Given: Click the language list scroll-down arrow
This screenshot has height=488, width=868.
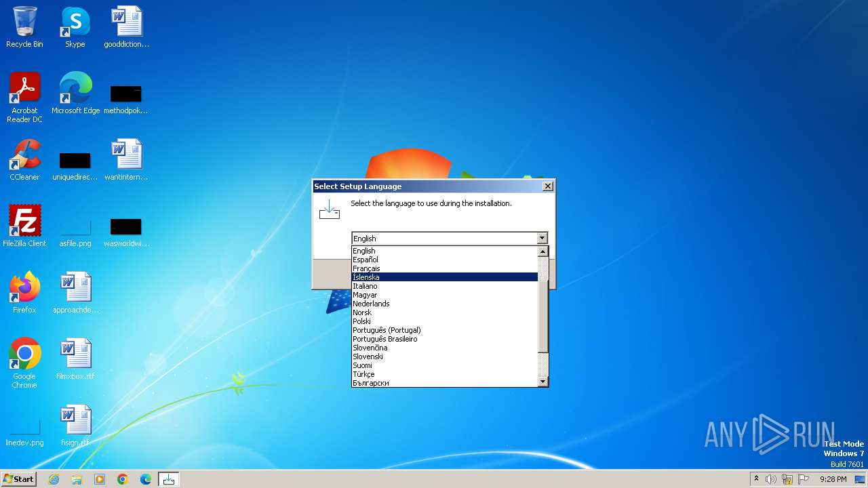Looking at the screenshot, I should pyautogui.click(x=542, y=382).
